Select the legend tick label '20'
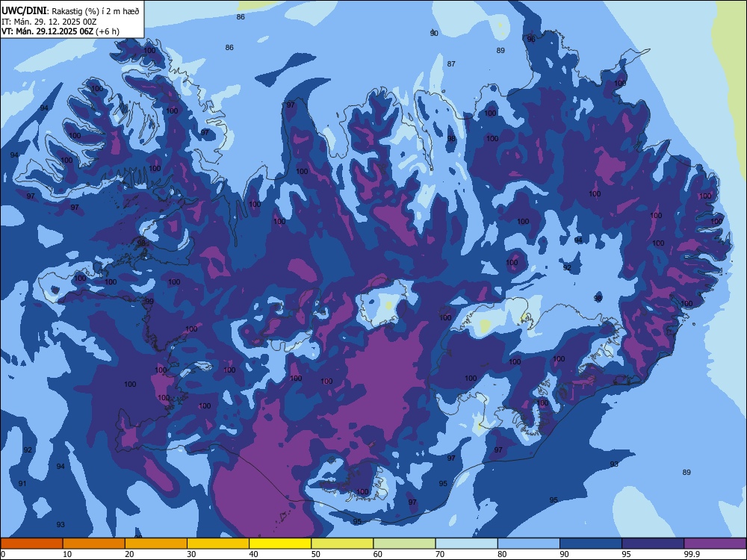The height and width of the screenshot is (560, 747). click(129, 554)
